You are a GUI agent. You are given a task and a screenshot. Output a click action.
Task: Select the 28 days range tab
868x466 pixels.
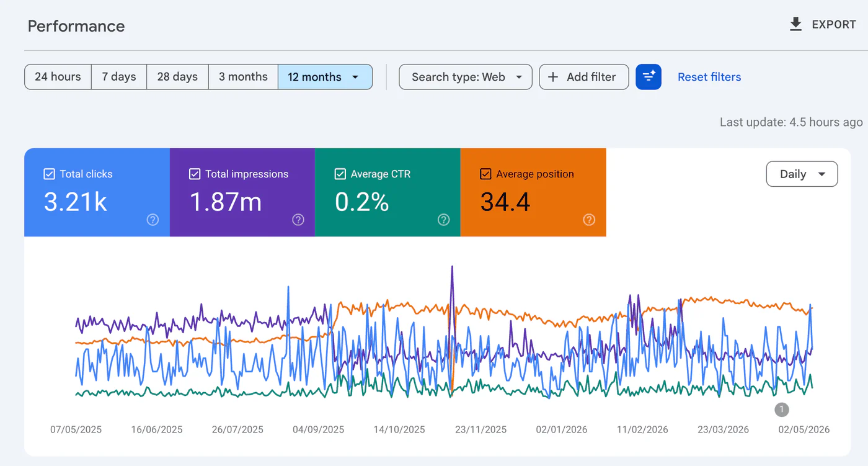click(x=177, y=77)
